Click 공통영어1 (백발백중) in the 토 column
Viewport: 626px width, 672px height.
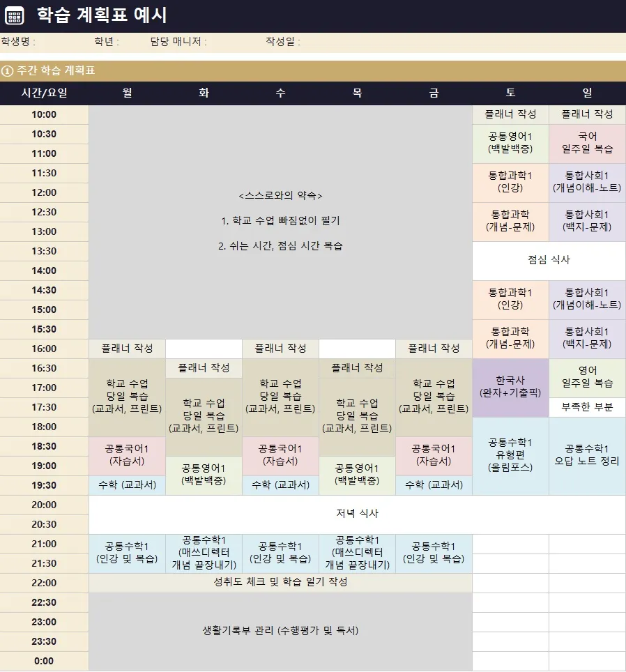[x=511, y=143]
